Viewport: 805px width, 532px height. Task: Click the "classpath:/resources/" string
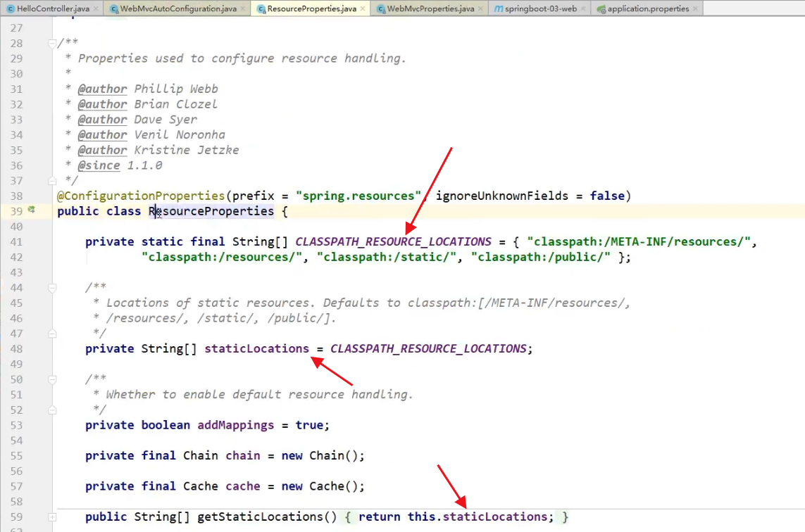click(x=222, y=257)
